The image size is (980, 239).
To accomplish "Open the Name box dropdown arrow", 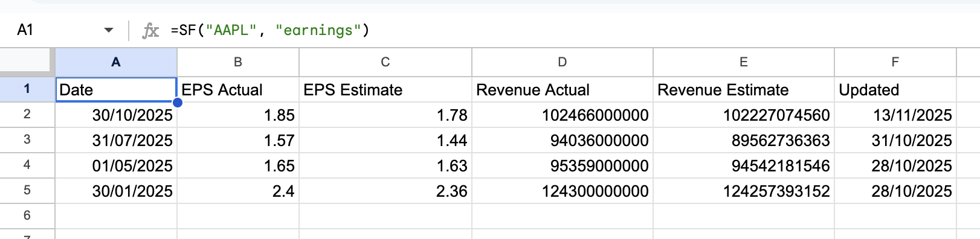I will tap(109, 30).
